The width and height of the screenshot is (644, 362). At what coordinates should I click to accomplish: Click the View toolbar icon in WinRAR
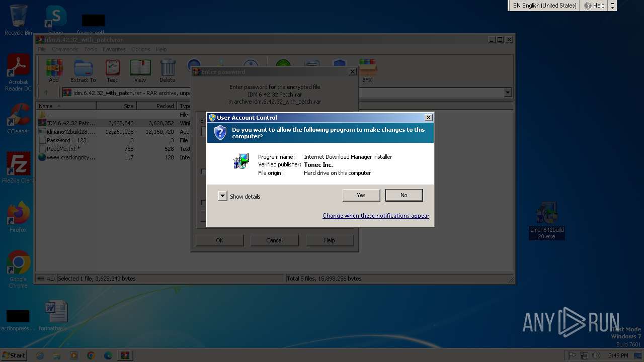(x=140, y=71)
